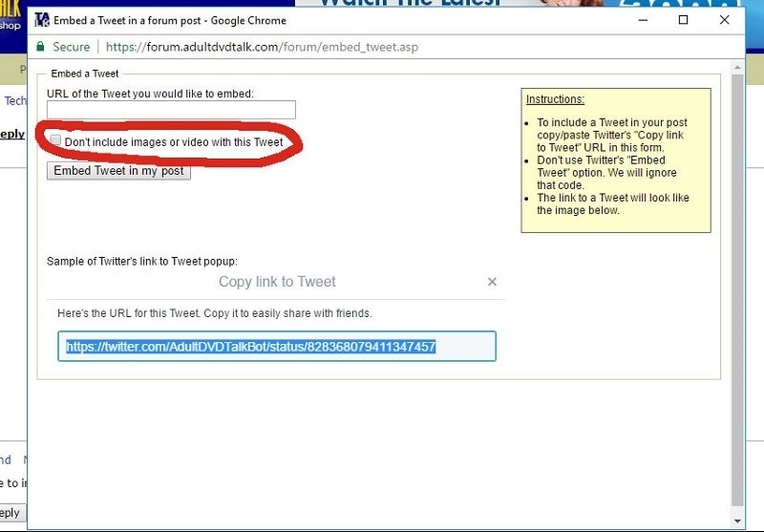Click 'To include a Tweet in your post' instruction

pyautogui.click(x=612, y=135)
